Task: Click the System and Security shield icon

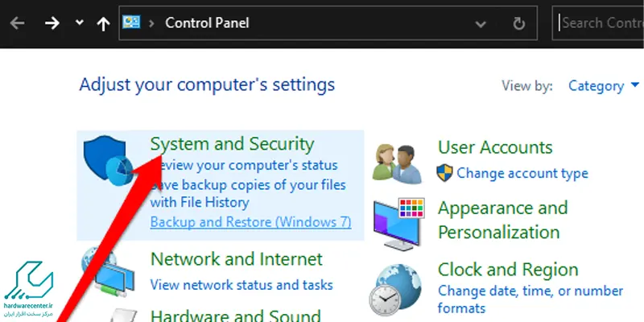Action: [109, 160]
